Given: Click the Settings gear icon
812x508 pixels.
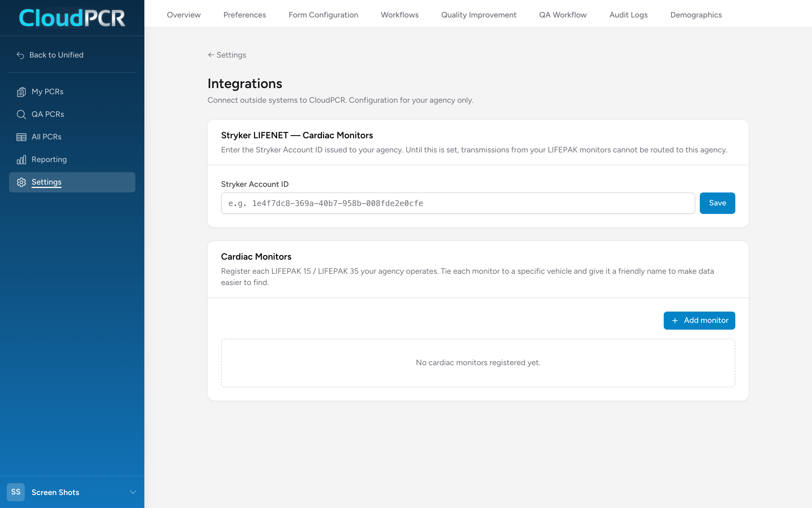Looking at the screenshot, I should point(21,182).
